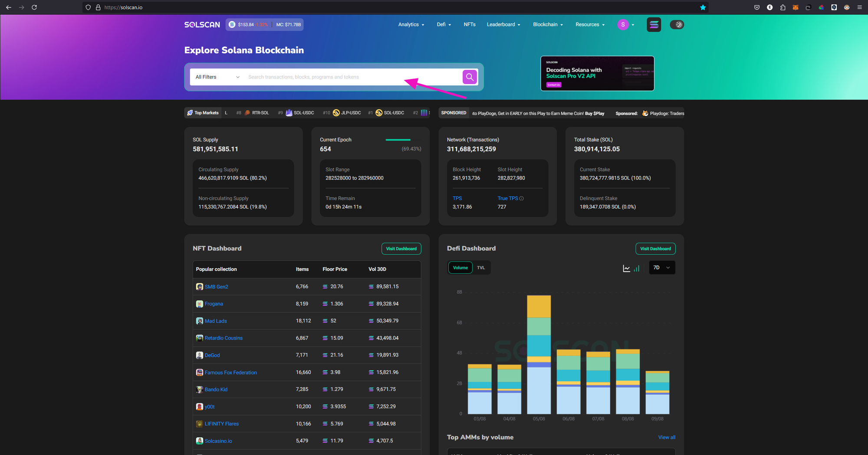Open the avatar-faced extension icon in toolbar
This screenshot has width=868, height=455.
[847, 7]
